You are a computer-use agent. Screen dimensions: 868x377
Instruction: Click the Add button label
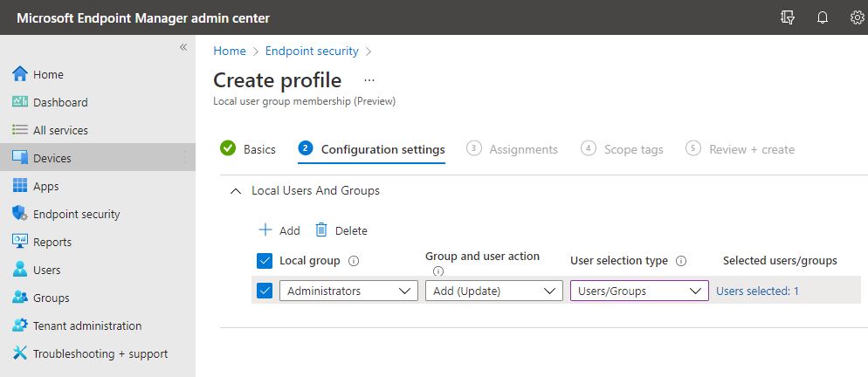290,230
